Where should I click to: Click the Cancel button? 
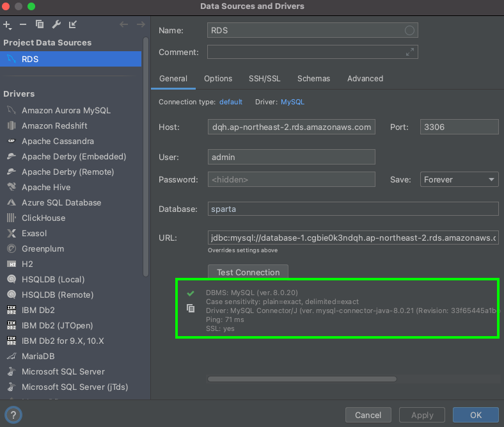point(368,415)
